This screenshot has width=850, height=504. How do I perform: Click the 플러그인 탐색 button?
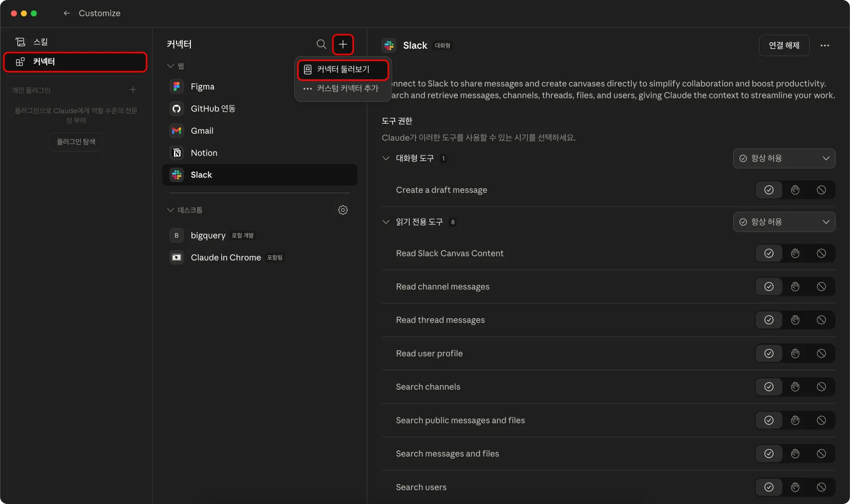coord(76,142)
